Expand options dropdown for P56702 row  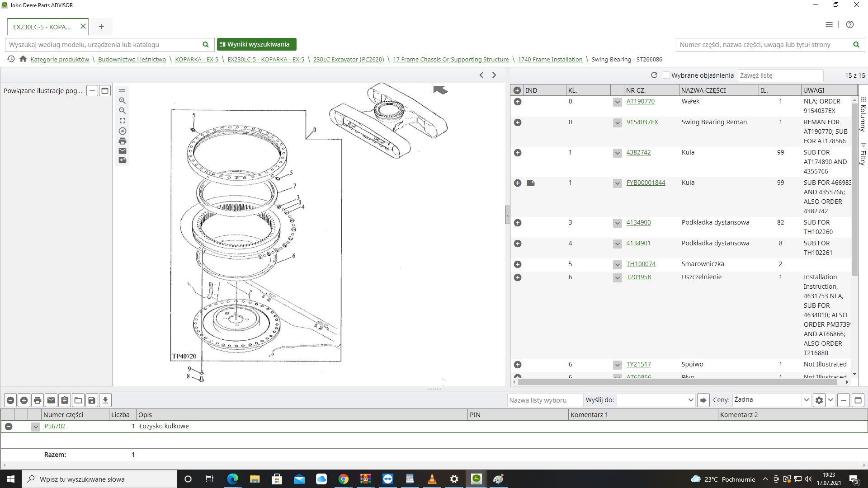pos(35,427)
